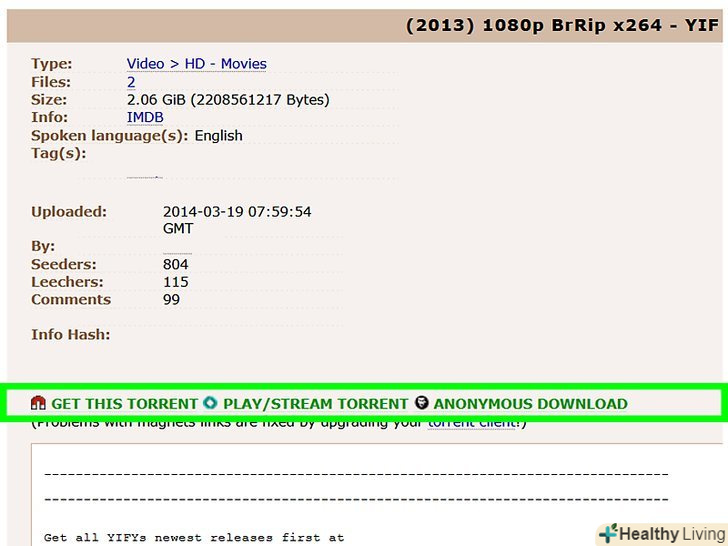Screen dimensions: 728x546
Task: Click the spoken language value "English"
Action: point(218,136)
